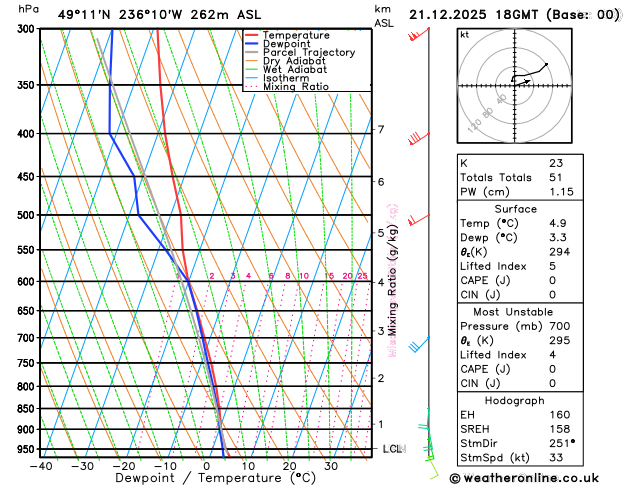Click the Mixing Ratio legend entry
This screenshot has width=629, height=486.
pos(286,87)
